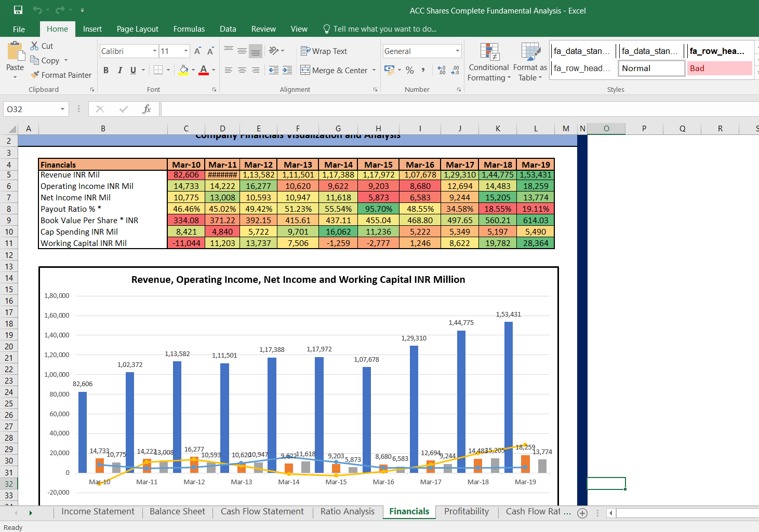Click the Decrease Decimal icon
759x532 pixels.
tap(455, 70)
